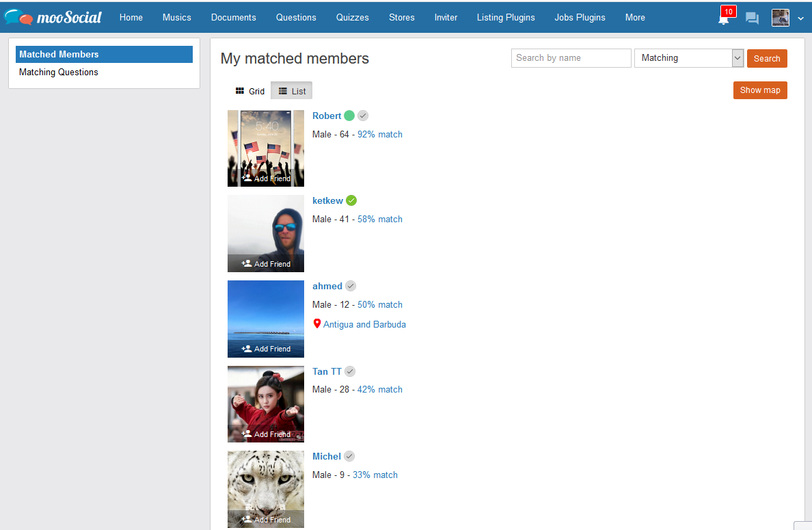Add Tan TT as friend
This screenshot has height=530, width=812.
coord(266,434)
